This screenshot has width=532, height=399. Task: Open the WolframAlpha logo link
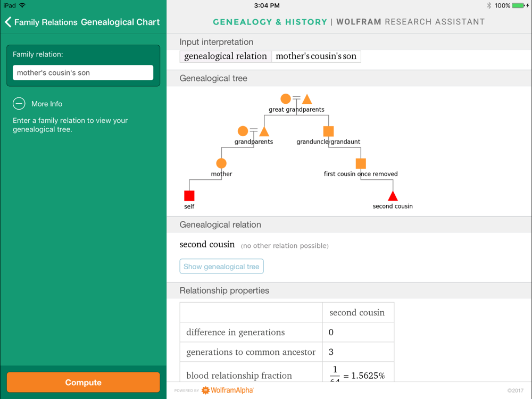click(228, 390)
